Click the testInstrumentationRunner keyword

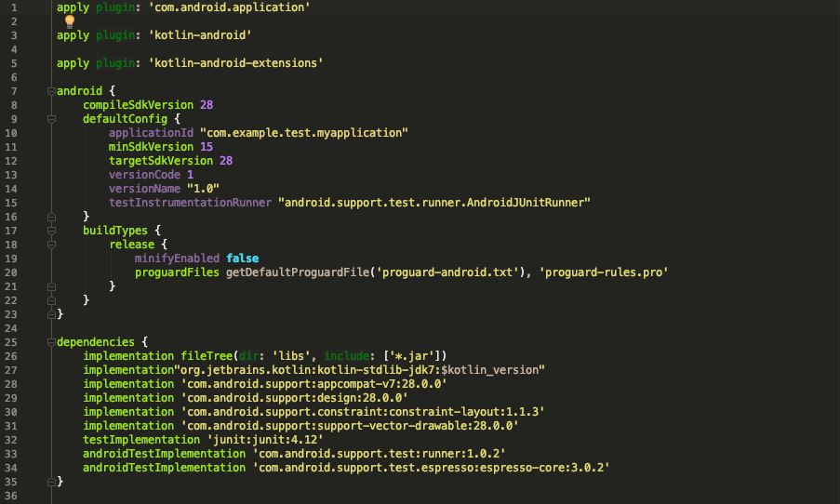tap(190, 203)
